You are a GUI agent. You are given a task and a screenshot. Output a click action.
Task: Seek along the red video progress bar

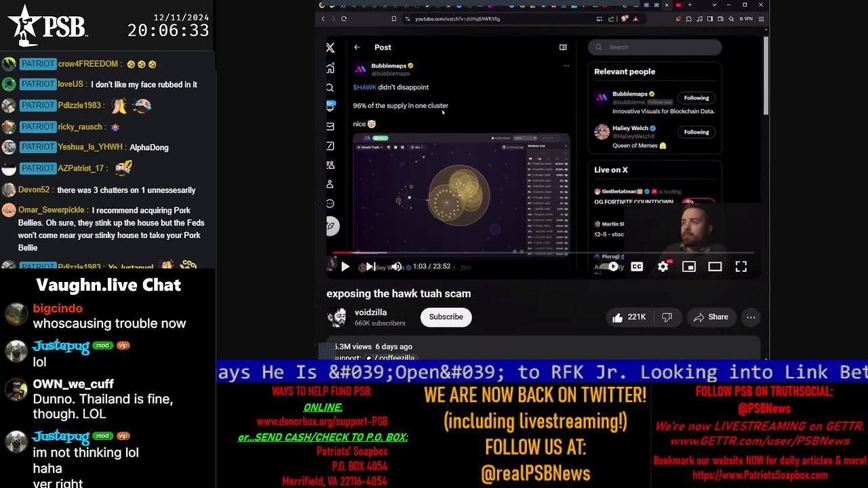[542, 253]
